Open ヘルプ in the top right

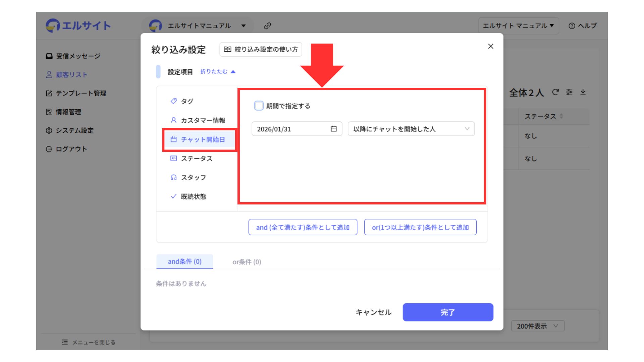(x=583, y=26)
